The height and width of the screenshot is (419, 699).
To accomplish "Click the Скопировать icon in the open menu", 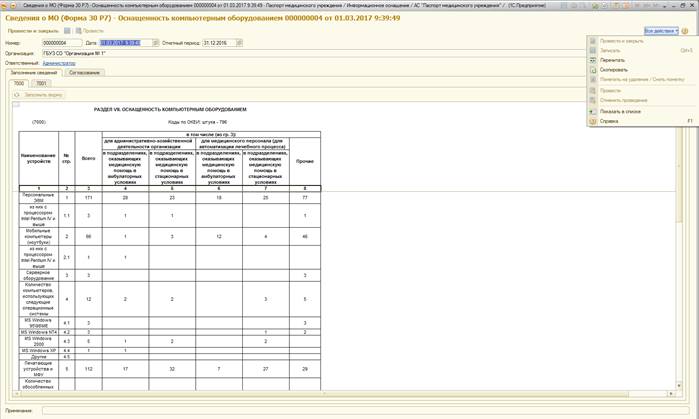I will pos(592,70).
